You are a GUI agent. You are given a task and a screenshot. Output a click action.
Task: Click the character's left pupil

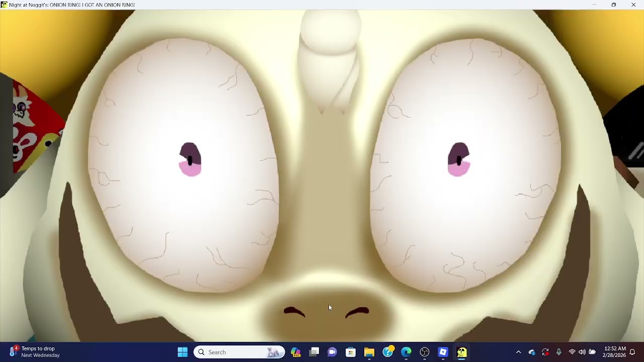point(190,159)
